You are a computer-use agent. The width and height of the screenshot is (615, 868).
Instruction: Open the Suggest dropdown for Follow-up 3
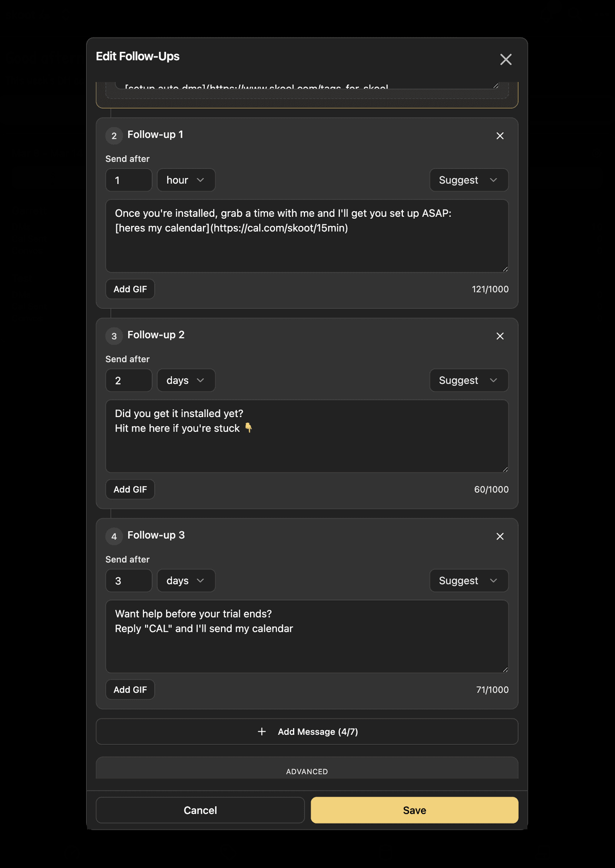pyautogui.click(x=468, y=581)
